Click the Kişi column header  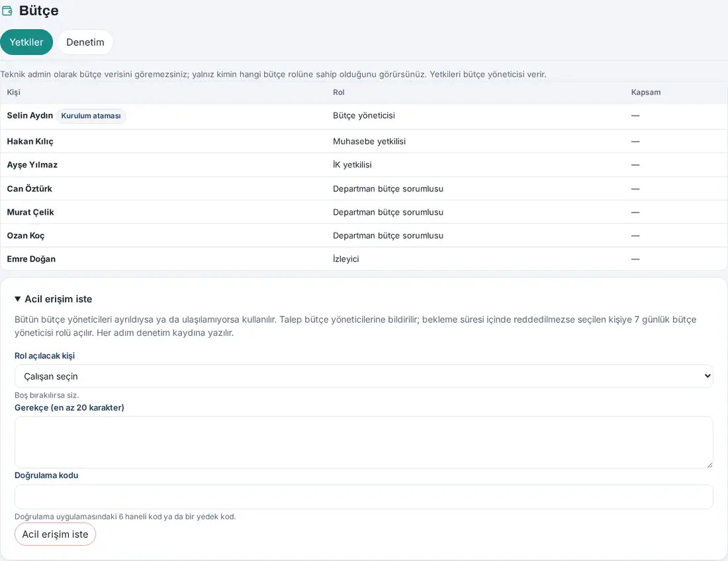pos(13,92)
